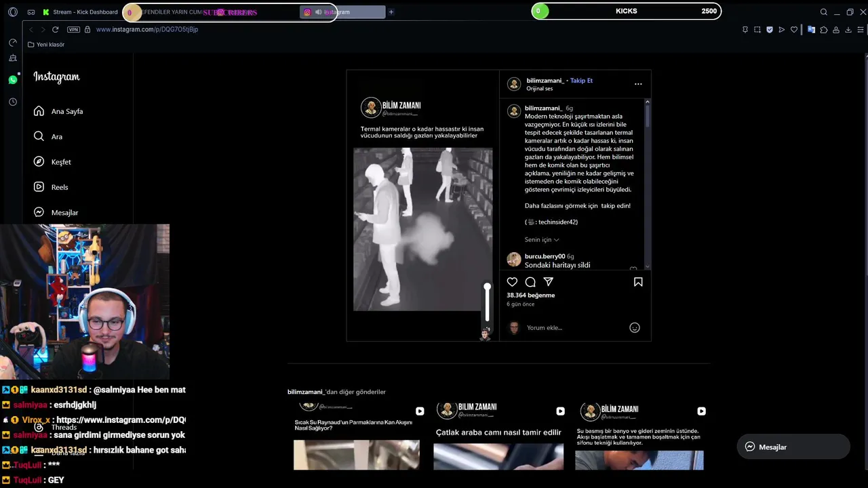Open the send/flow arrow toolbar icon
The height and width of the screenshot is (488, 868).
782,30
